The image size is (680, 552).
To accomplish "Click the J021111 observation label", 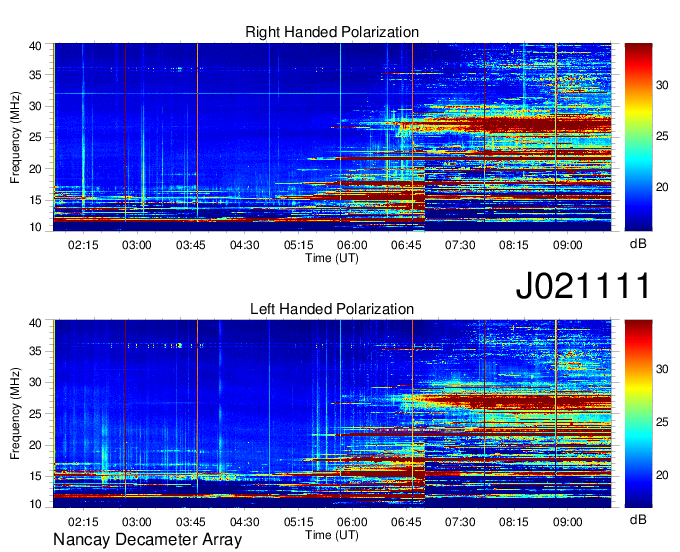I will (583, 285).
